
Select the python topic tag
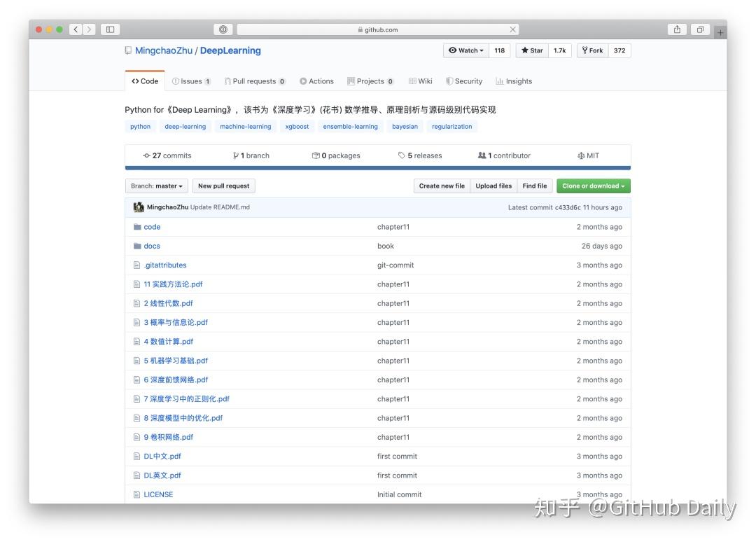140,126
